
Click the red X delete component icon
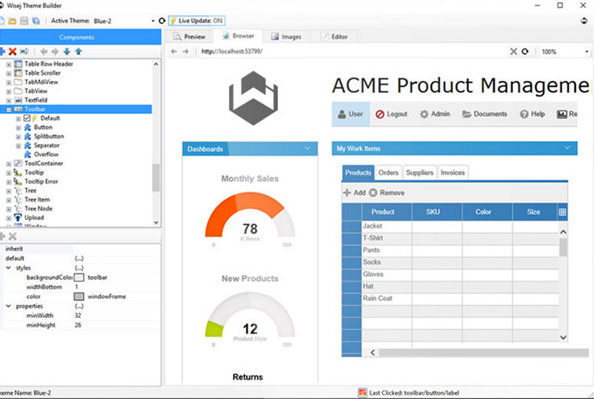[13, 51]
